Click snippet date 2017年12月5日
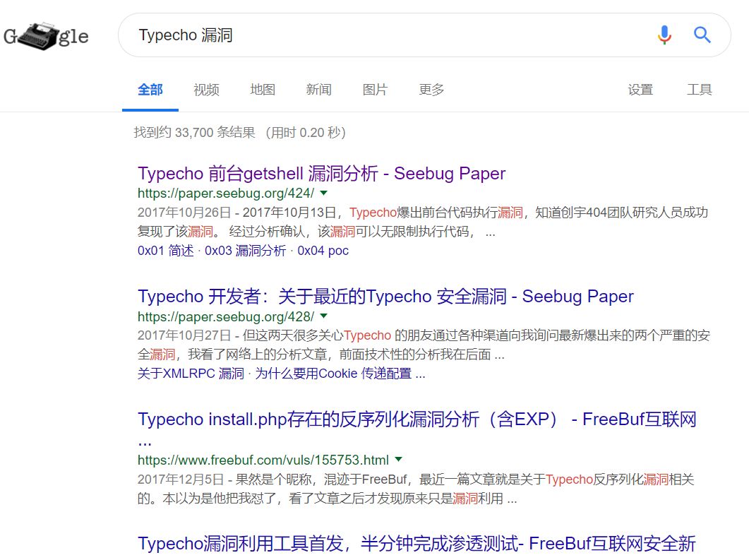The width and height of the screenshot is (749, 560). (181, 479)
